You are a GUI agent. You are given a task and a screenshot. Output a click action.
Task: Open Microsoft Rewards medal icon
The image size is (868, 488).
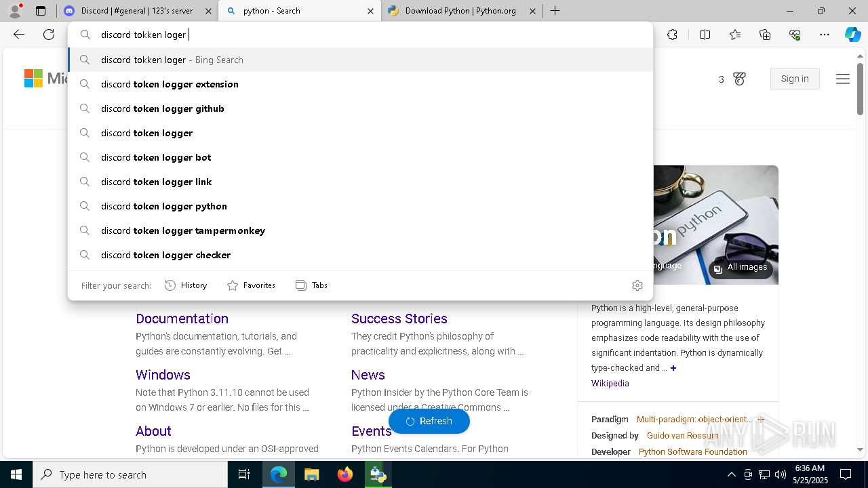739,79
